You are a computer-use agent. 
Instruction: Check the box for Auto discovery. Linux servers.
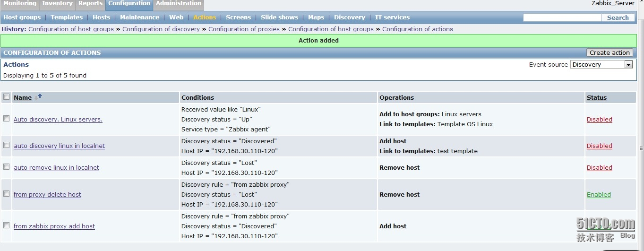6,119
